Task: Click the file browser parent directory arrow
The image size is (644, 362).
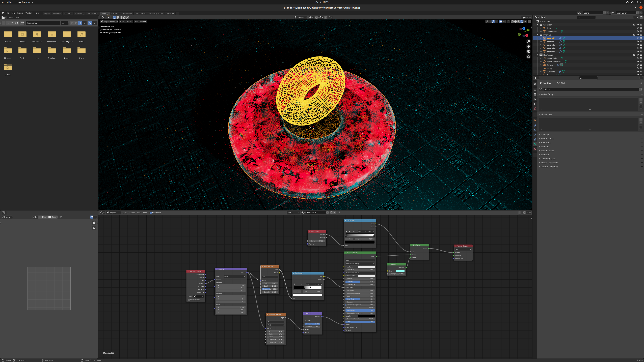Action: tap(12, 23)
